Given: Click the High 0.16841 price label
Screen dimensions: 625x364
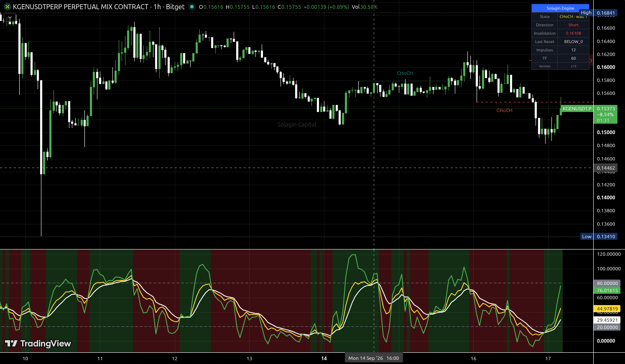Looking at the screenshot, I should click(x=599, y=13).
